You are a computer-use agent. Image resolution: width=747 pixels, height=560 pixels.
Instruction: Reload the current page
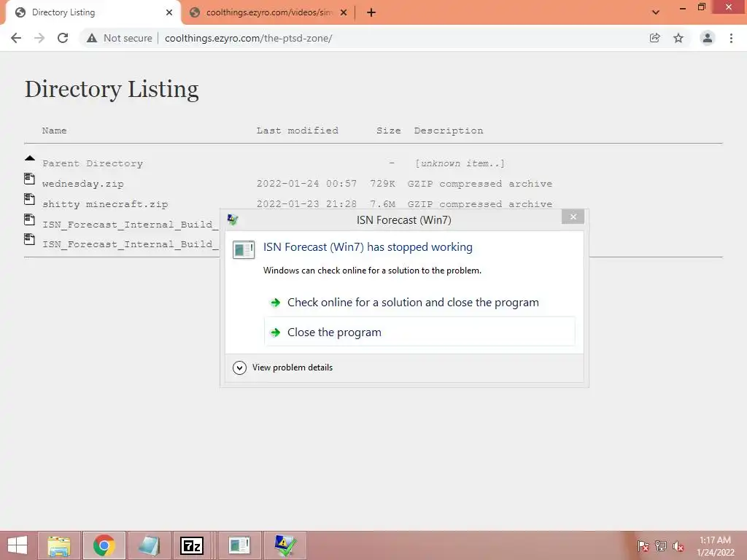pyautogui.click(x=63, y=38)
